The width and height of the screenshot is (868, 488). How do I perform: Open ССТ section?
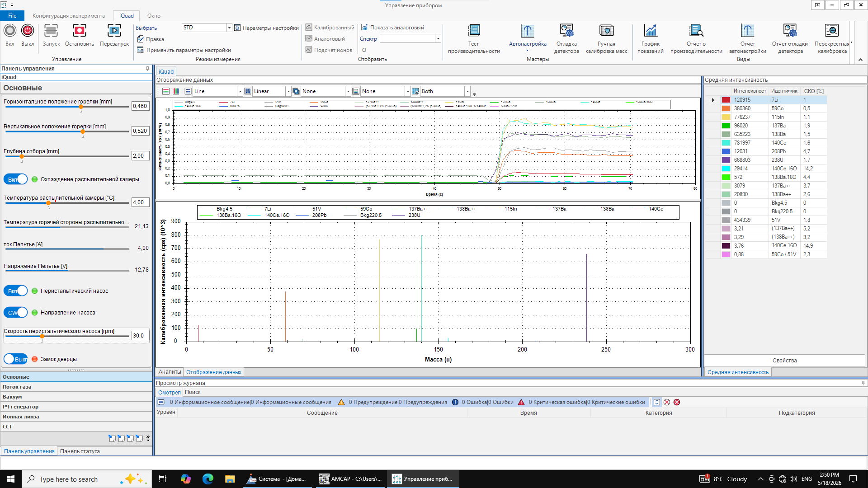point(76,427)
